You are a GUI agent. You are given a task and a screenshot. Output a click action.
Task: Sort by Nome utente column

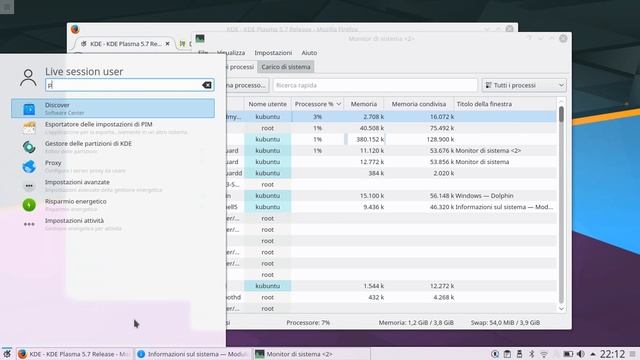click(x=267, y=104)
